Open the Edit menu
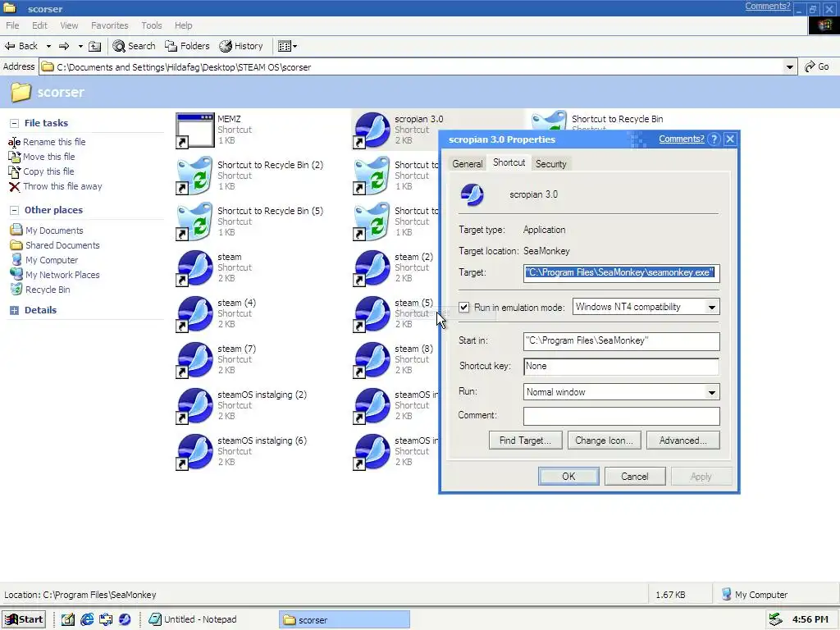 [x=39, y=25]
